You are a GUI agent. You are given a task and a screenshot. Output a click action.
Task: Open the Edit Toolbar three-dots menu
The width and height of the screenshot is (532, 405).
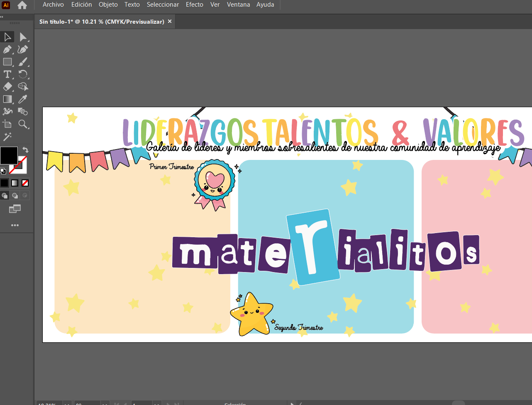(x=15, y=225)
